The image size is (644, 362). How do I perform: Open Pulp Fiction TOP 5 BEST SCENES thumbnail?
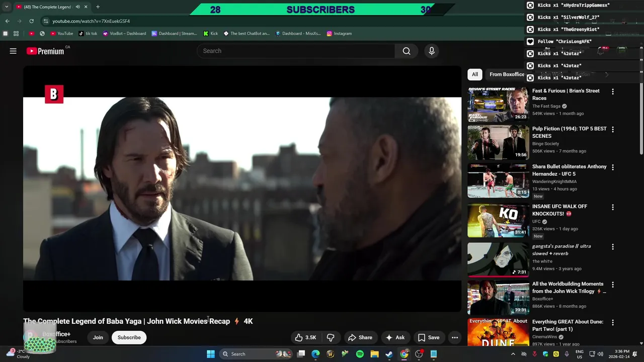(x=498, y=142)
